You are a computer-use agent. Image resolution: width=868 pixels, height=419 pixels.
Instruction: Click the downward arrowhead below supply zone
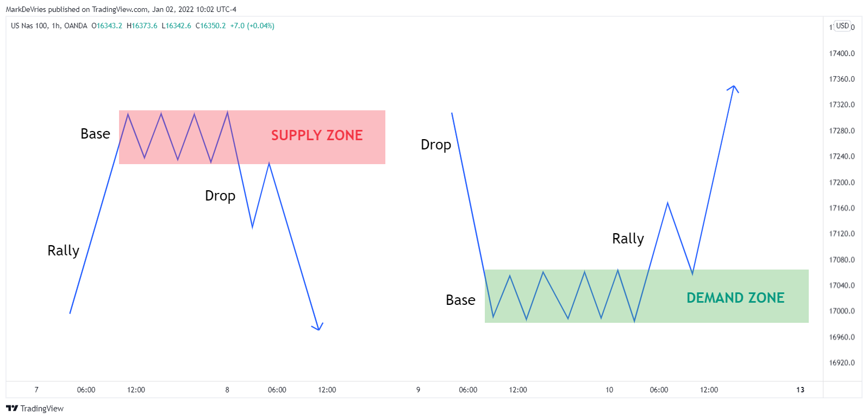click(x=318, y=326)
